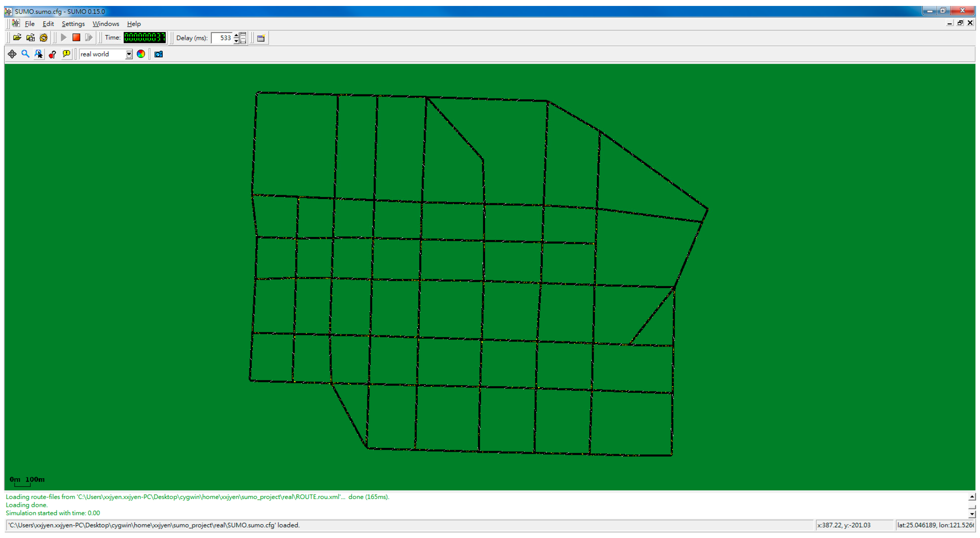Click the red question-mark legend icon

(52, 54)
